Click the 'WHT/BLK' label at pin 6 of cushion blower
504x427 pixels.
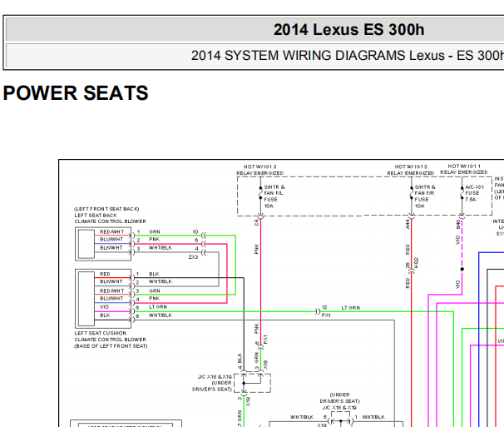[x=160, y=315]
